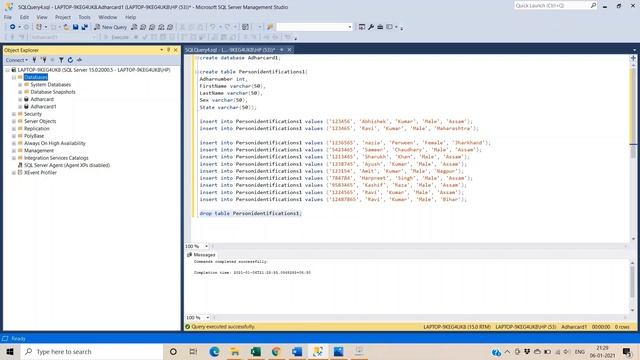640x360 pixels.
Task: Open the Help menu
Action: point(131,17)
